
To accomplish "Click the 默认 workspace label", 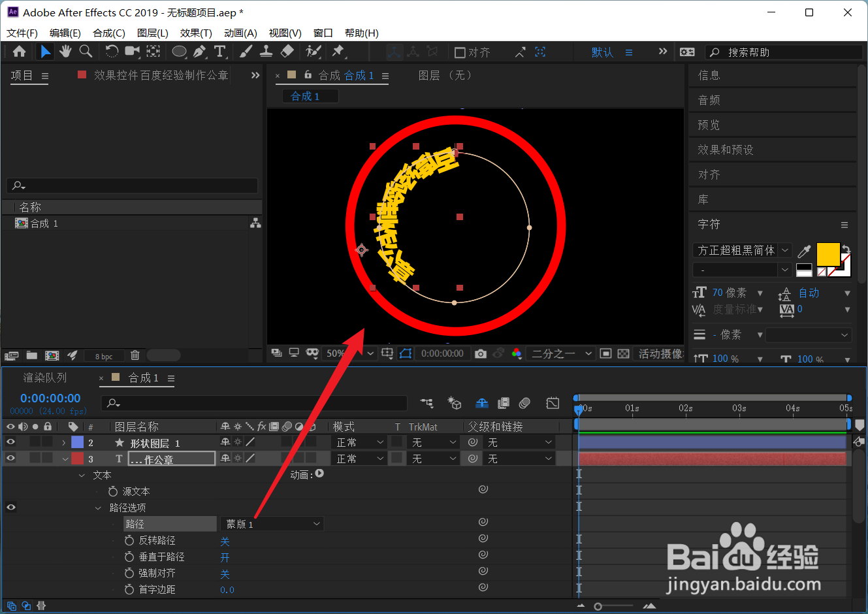I will point(602,52).
